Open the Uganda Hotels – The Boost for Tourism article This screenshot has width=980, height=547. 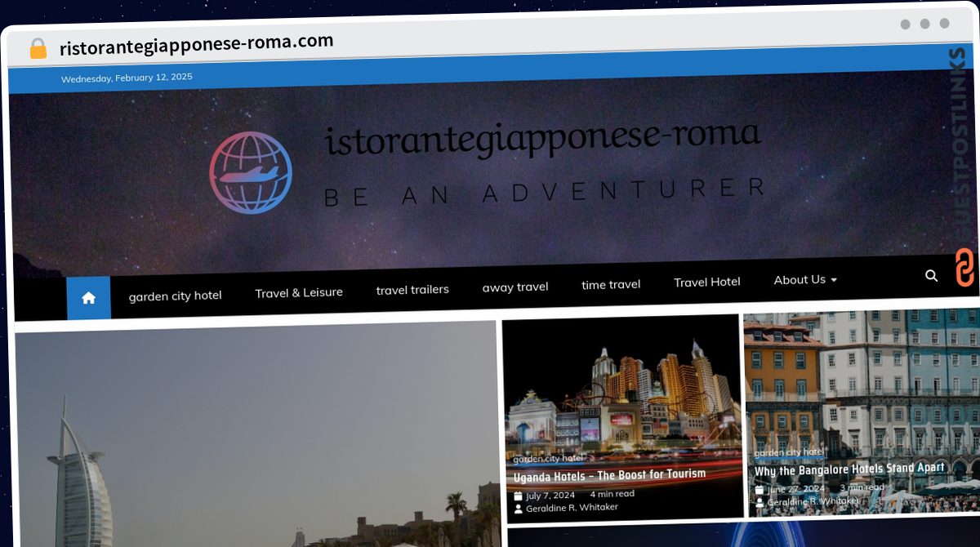tap(609, 475)
